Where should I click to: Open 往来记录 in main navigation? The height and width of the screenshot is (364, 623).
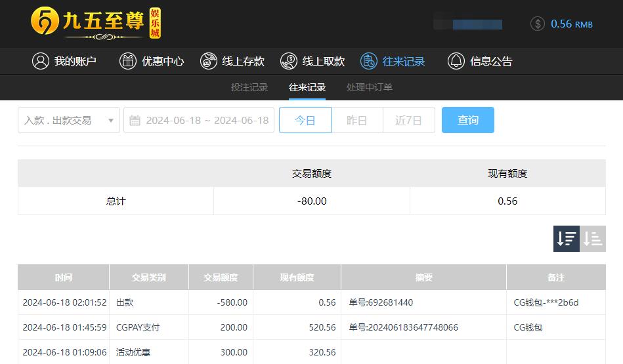[x=393, y=61]
